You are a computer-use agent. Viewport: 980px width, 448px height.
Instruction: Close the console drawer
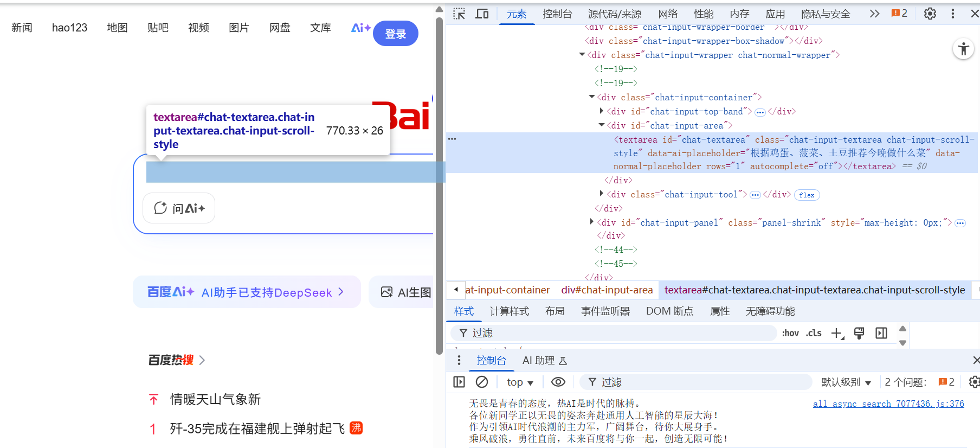click(976, 360)
